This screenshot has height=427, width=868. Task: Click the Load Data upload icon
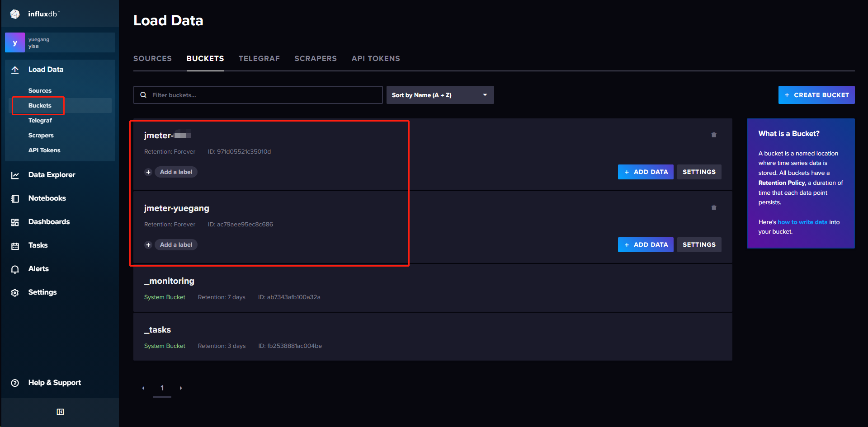coord(15,70)
